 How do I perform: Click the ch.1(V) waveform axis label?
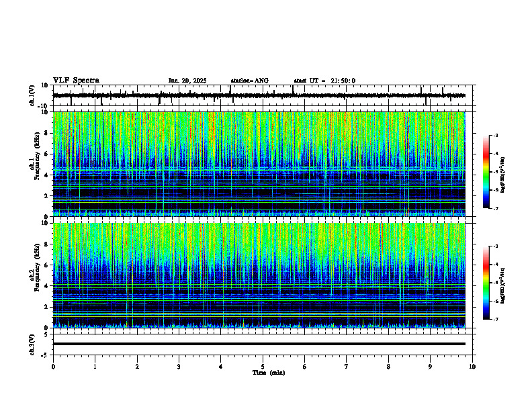(x=32, y=95)
